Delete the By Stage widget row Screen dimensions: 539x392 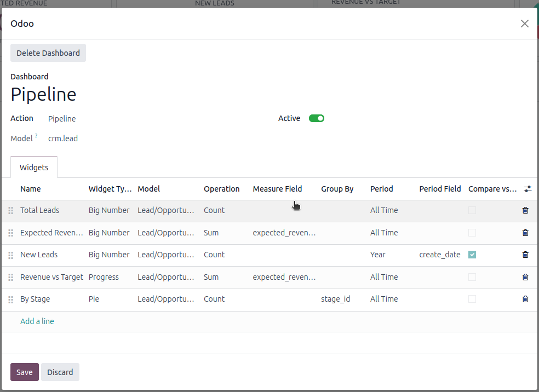[x=525, y=299]
